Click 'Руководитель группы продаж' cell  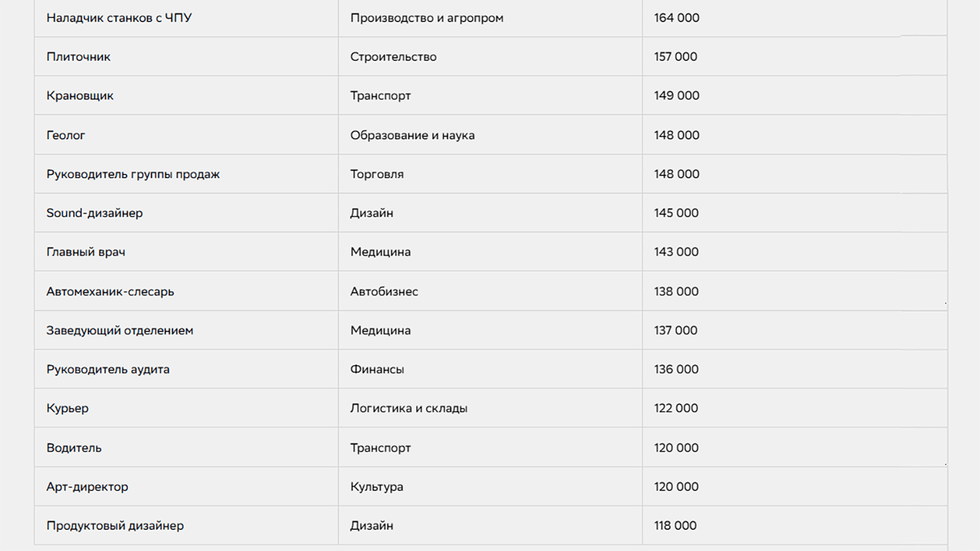pos(133,174)
